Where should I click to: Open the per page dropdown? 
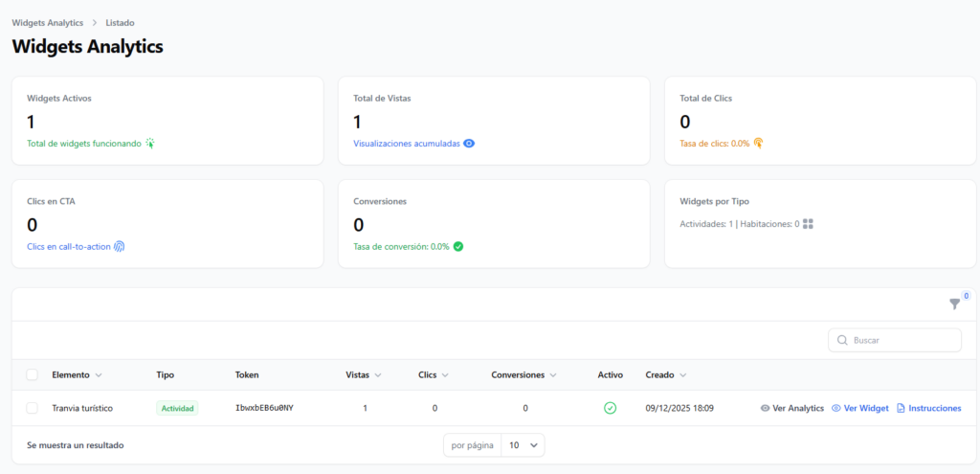pos(522,445)
